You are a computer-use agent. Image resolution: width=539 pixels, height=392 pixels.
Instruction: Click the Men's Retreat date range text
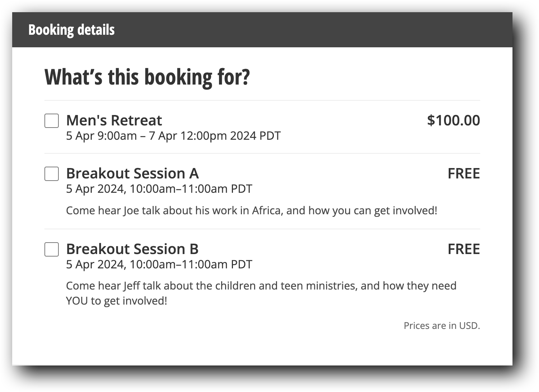(x=173, y=136)
